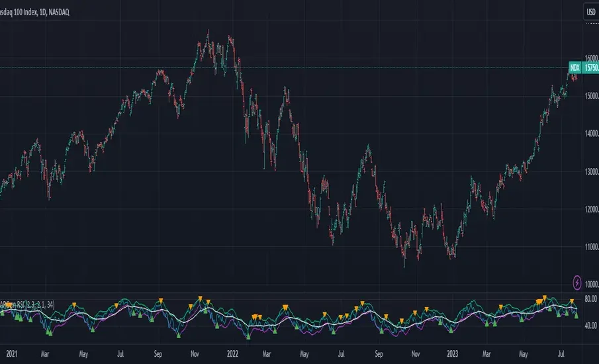Click the NDX symbol tag on price axis
The height and width of the screenshot is (364, 599).
point(575,68)
